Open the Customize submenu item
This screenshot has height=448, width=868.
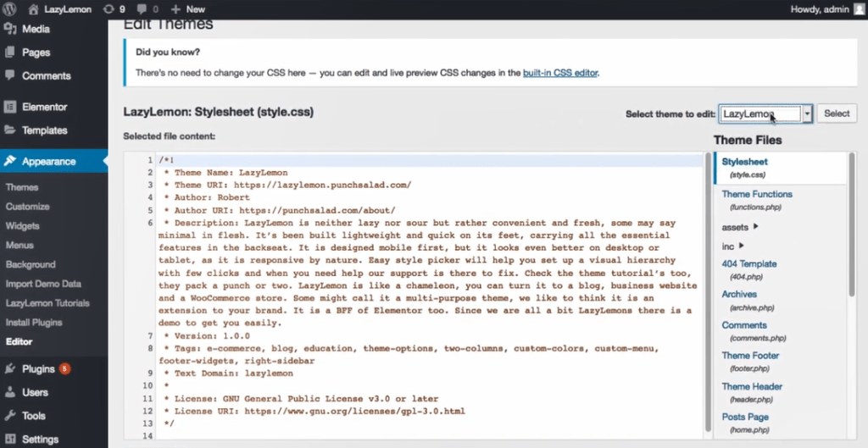(28, 207)
